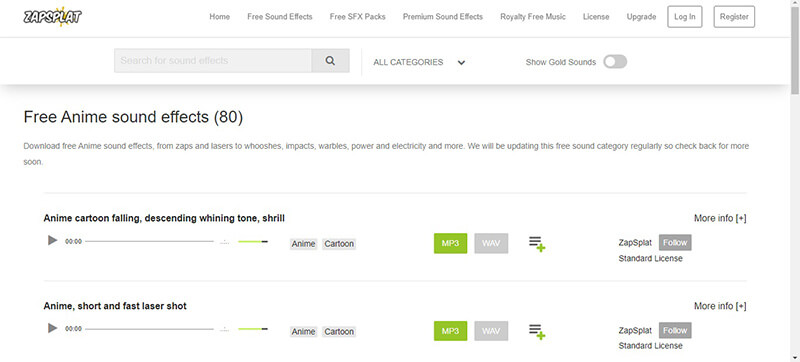Expand More info for Anime cartoon falling

point(720,218)
